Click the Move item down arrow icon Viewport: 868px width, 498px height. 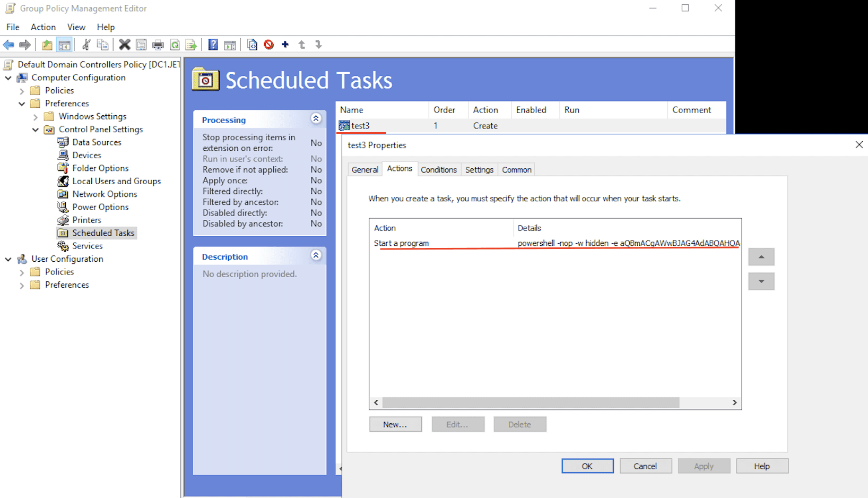tap(318, 45)
